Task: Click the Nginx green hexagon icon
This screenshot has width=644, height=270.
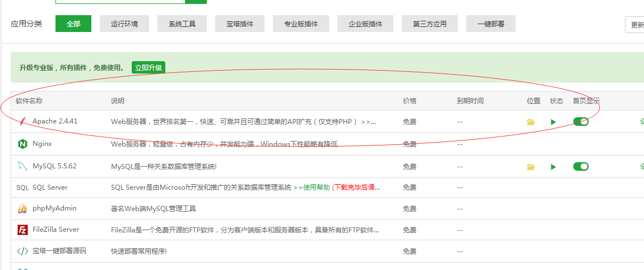Action: tap(22, 144)
